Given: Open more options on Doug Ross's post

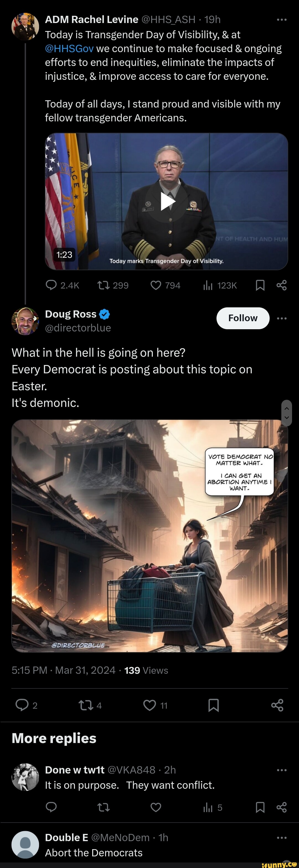Looking at the screenshot, I should pyautogui.click(x=282, y=318).
